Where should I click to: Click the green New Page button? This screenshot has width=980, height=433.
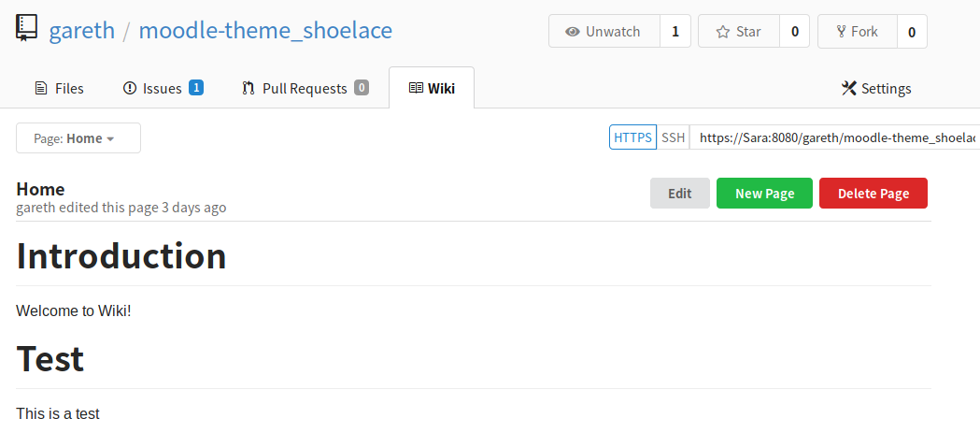tap(764, 194)
